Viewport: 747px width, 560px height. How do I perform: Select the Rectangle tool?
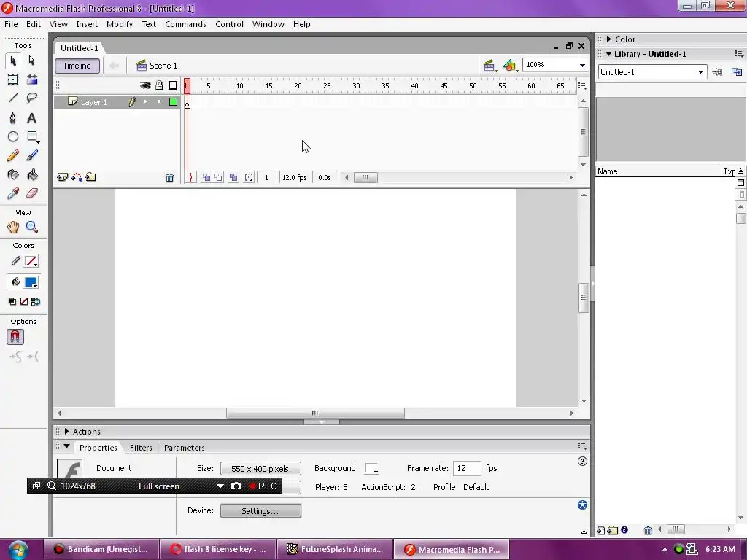pos(32,136)
